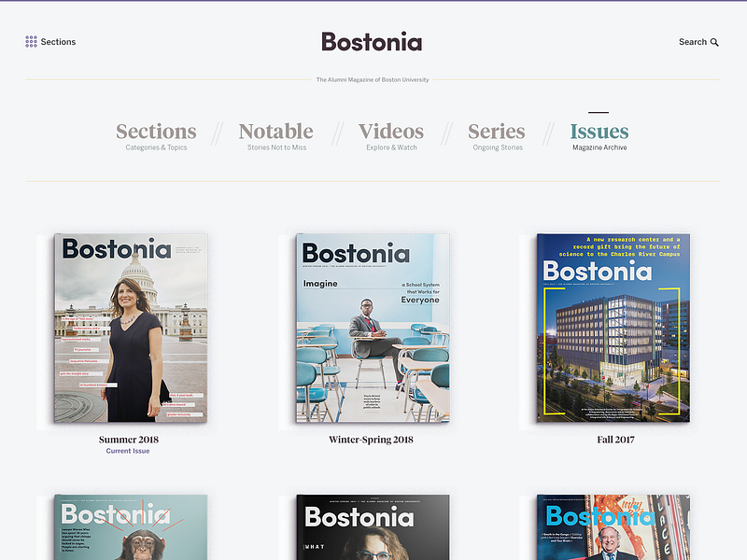747x560 pixels.
Task: Open Winter-Spring 2018 magazine cover
Action: [x=373, y=328]
